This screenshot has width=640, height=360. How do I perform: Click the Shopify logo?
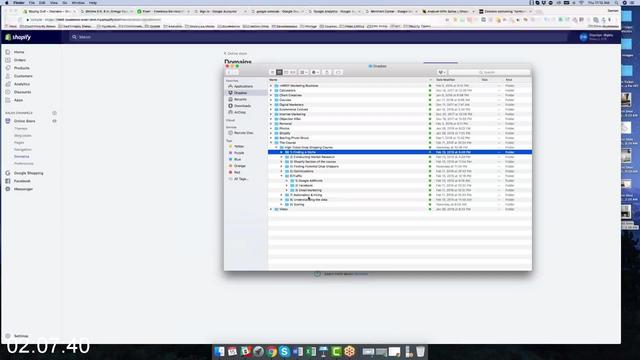[x=18, y=37]
